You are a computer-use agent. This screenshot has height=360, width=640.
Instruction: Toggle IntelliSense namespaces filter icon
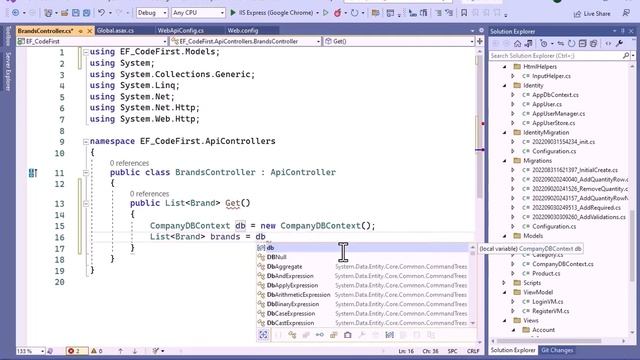point(278,335)
